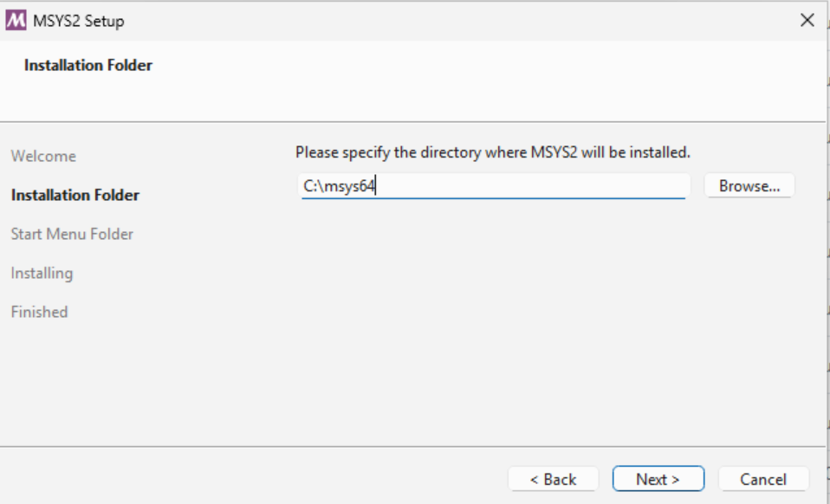
Task: Select Start Menu Folder step in sidebar
Action: [x=72, y=235]
